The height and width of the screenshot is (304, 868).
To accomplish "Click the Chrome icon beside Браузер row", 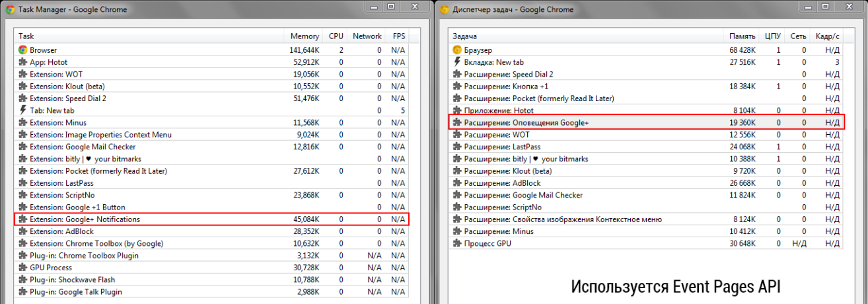I will coord(457,50).
